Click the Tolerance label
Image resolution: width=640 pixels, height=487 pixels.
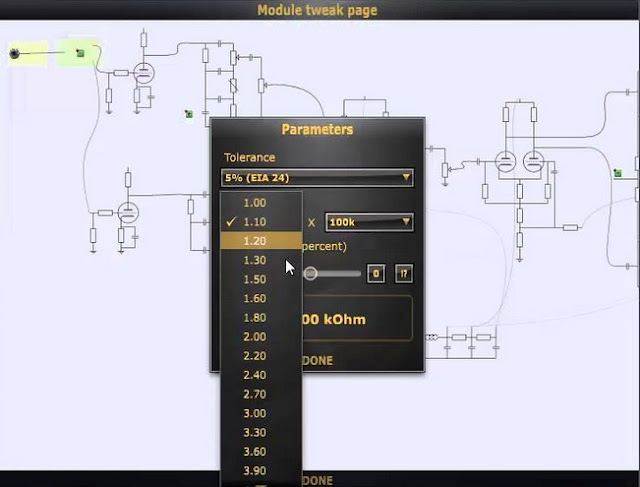pyautogui.click(x=249, y=158)
